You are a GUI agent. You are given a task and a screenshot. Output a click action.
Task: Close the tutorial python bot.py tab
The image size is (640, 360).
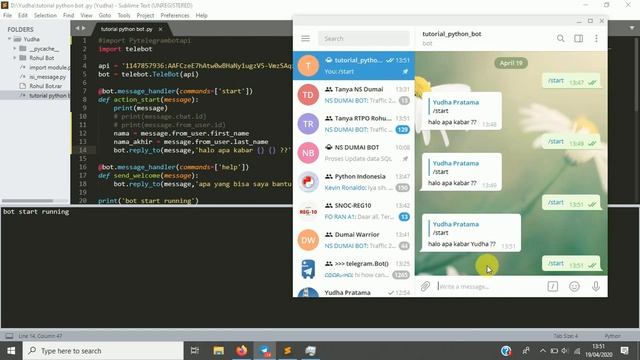tap(160, 29)
